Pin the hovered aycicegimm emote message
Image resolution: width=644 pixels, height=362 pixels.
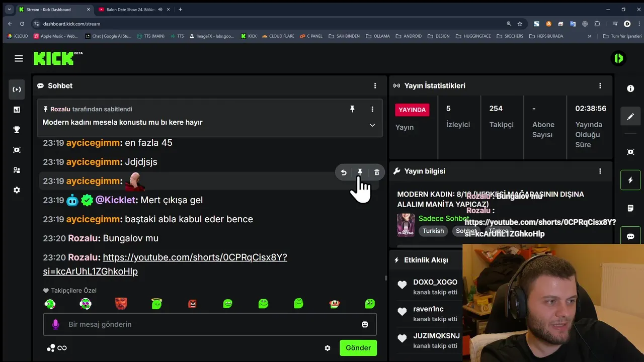pyautogui.click(x=360, y=172)
